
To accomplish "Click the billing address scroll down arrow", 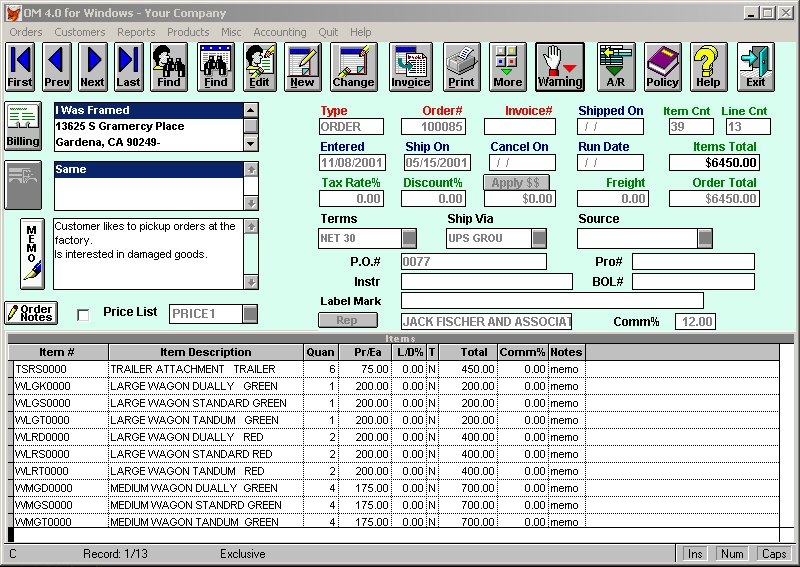I will [x=251, y=144].
